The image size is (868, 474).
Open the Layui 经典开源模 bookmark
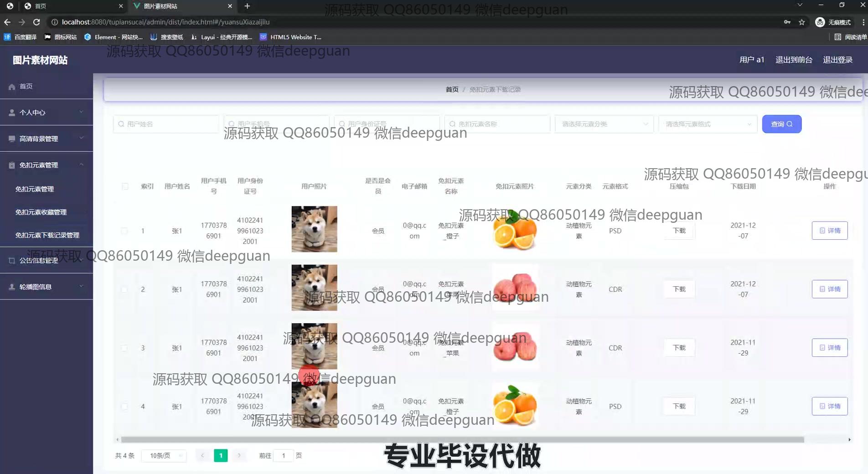[x=222, y=37]
